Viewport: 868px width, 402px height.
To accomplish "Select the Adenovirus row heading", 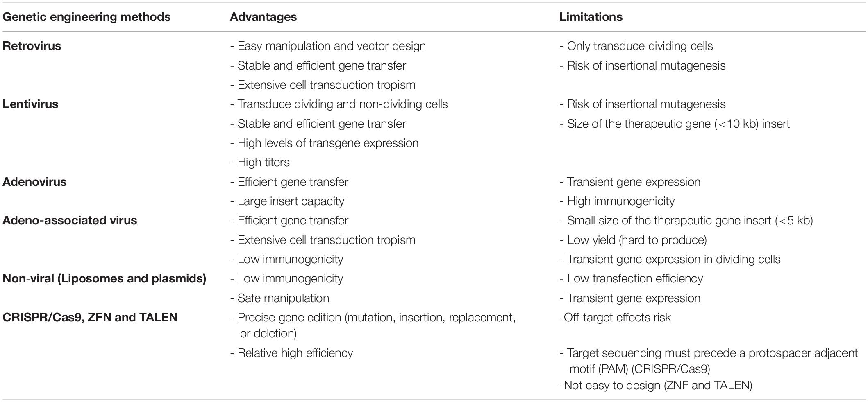I will (34, 182).
